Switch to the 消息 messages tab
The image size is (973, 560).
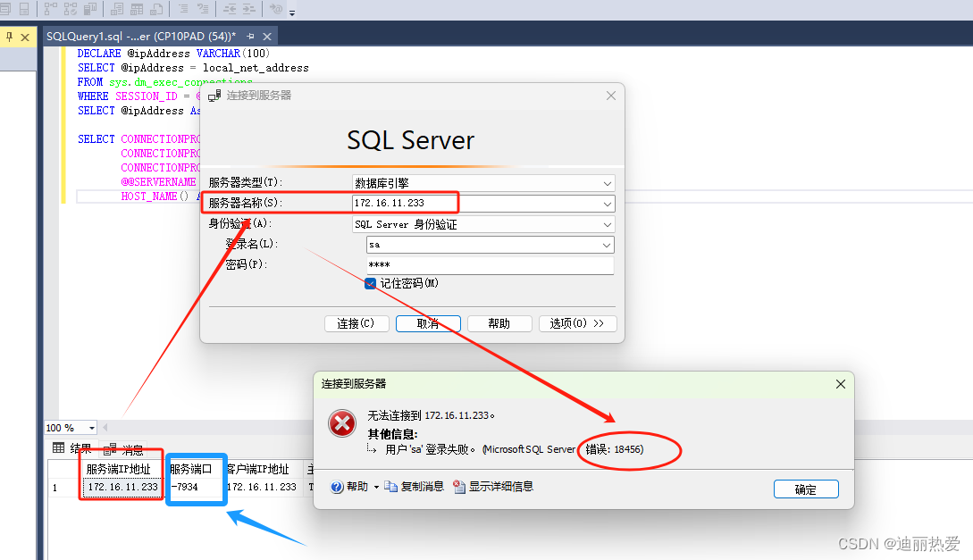click(124, 449)
